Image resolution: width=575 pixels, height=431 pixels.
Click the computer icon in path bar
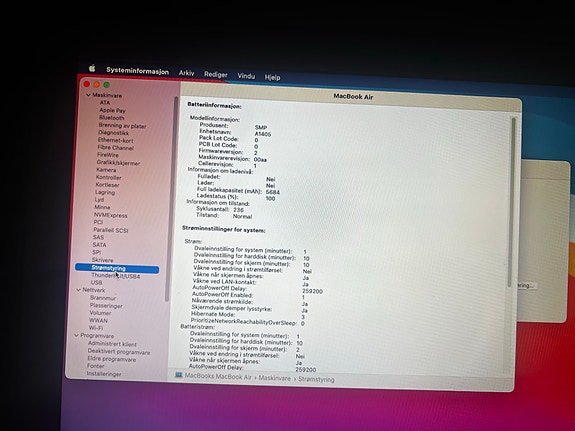(x=179, y=375)
